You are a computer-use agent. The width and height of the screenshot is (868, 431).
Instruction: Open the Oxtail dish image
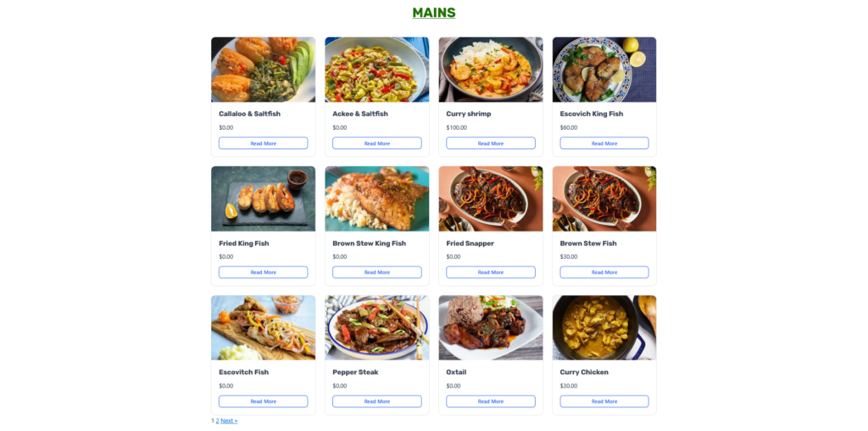point(491,328)
